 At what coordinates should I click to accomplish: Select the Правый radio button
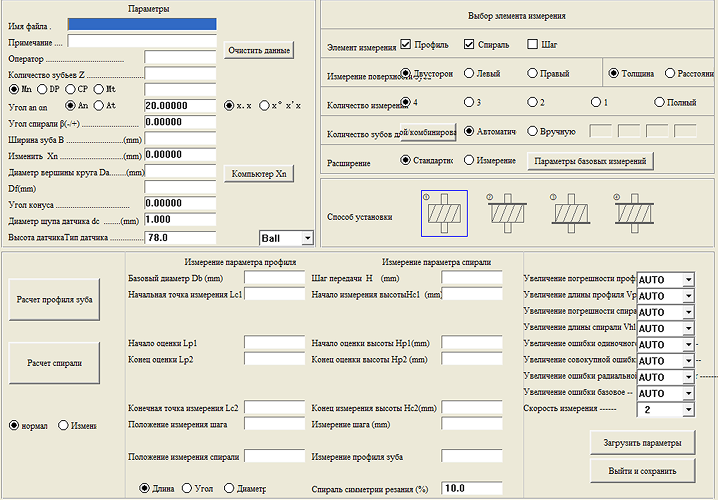coord(532,73)
